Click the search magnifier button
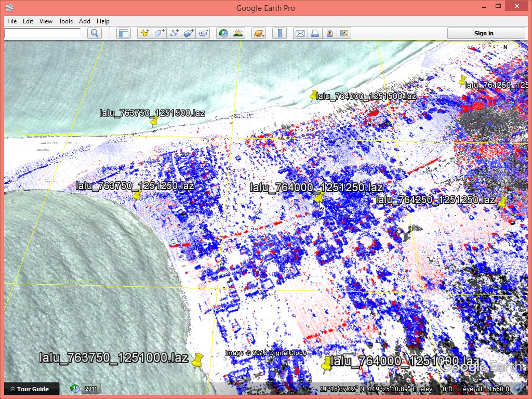Screen dimensions: 532x399 [95, 33]
